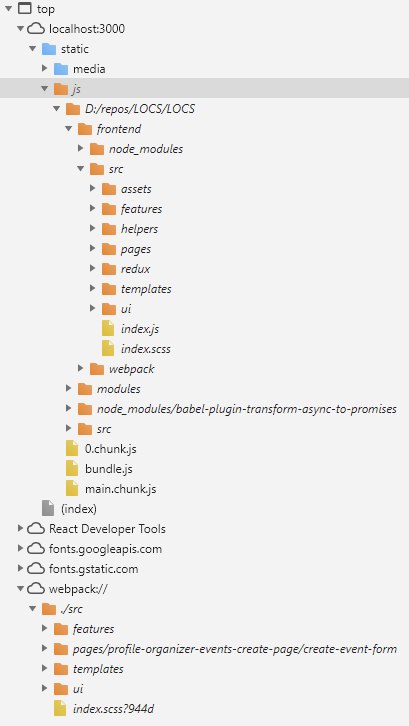The height and width of the screenshot is (726, 409).
Task: Click the bundle.js file icon
Action: tap(72, 469)
